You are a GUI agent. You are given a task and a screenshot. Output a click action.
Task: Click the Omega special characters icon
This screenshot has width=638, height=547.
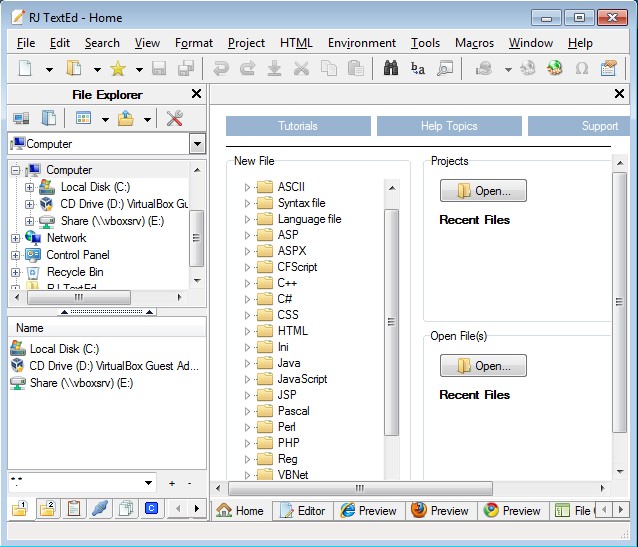coord(582,69)
